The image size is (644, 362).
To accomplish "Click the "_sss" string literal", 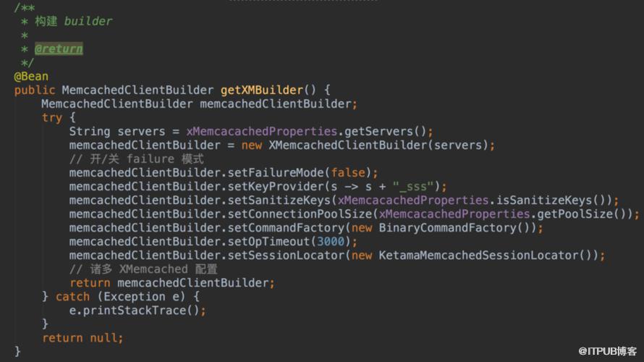I will click(x=412, y=187).
